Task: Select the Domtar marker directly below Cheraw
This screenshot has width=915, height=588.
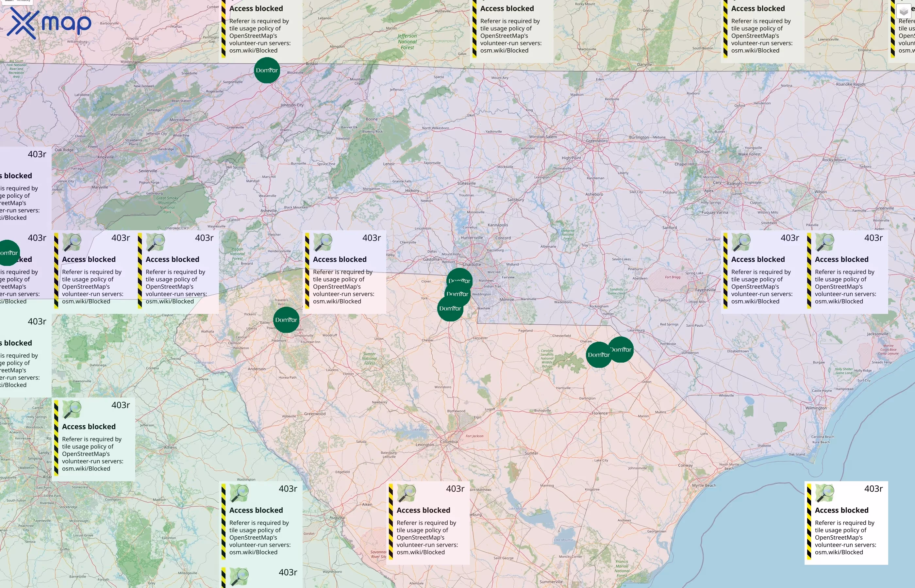Action: coord(599,355)
